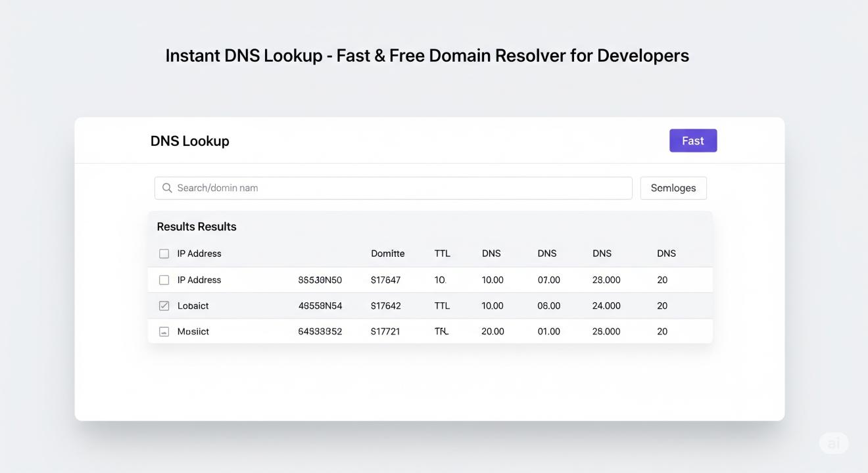Focus the Search/domin nam input field
Screen dimensions: 868x473
pos(401,188)
